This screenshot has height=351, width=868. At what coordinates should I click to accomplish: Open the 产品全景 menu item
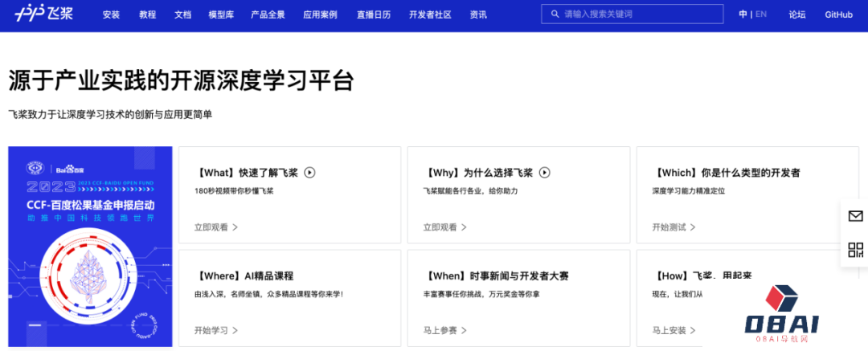click(268, 15)
